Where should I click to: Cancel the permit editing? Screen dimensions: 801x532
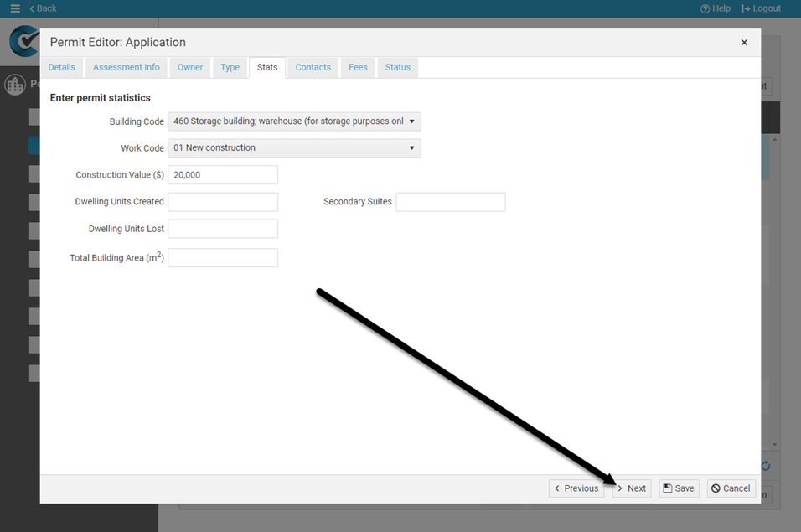pos(731,488)
